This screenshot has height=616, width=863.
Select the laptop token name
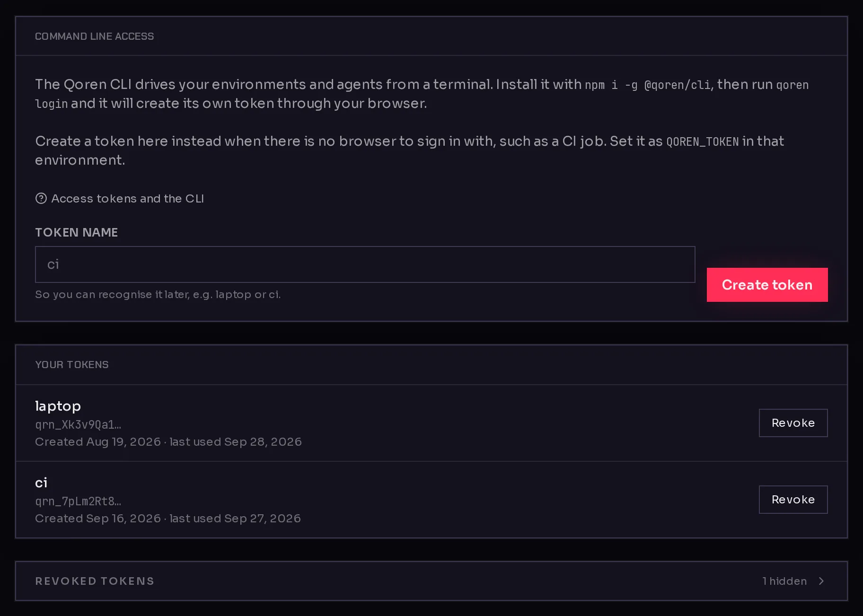tap(58, 406)
